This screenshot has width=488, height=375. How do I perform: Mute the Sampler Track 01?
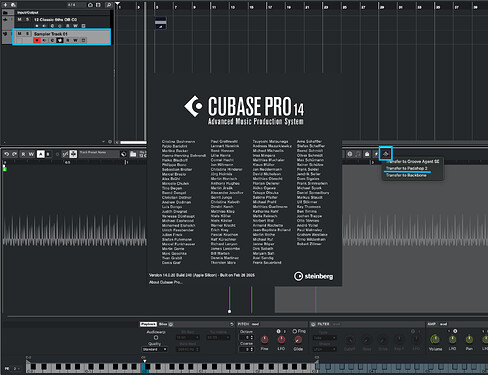(x=20, y=34)
